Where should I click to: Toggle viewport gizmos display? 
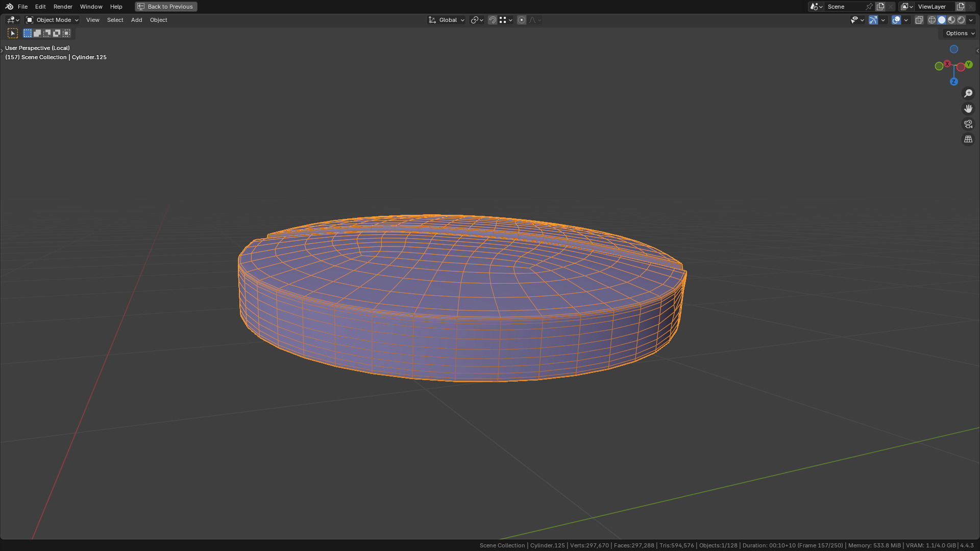[x=873, y=20]
